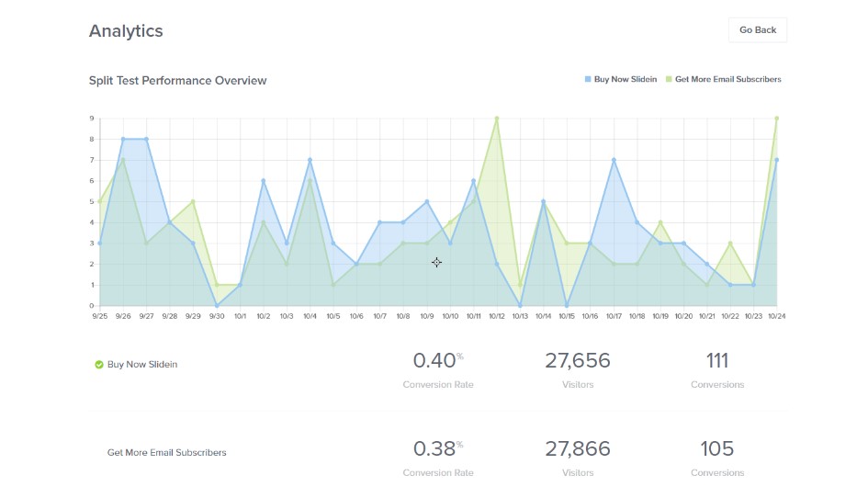Click the 9/25 date axis label
868x498 pixels.
coord(99,316)
